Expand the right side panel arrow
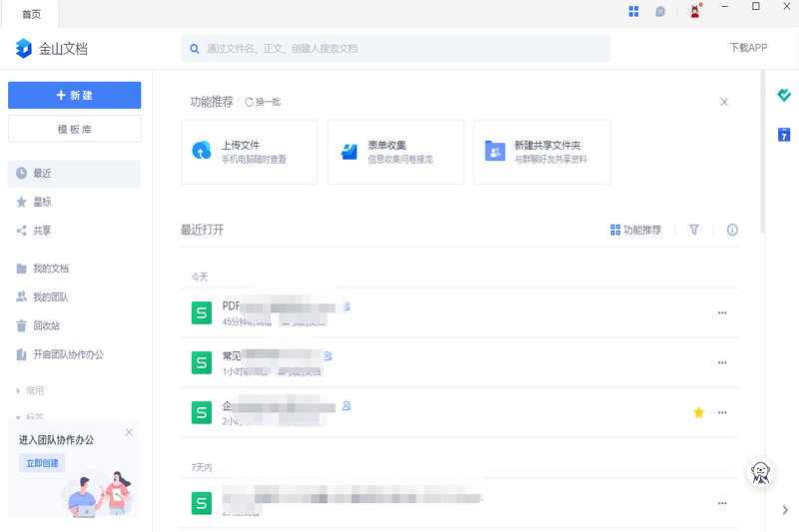This screenshot has height=532, width=799. pos(785,510)
